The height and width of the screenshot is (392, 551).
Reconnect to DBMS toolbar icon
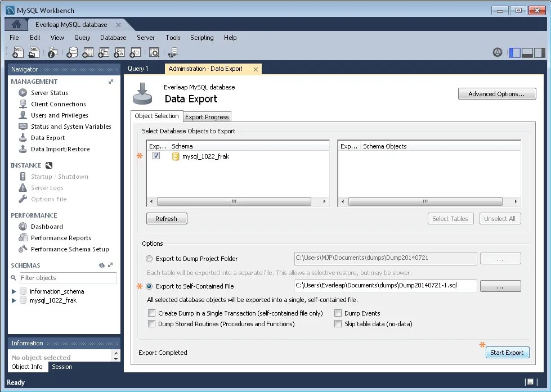click(x=173, y=52)
